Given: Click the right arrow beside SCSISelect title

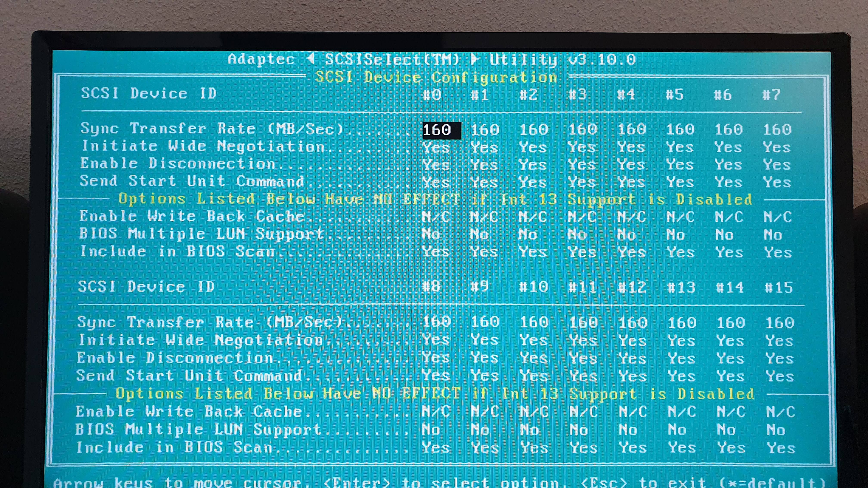Looking at the screenshot, I should tap(474, 59).
